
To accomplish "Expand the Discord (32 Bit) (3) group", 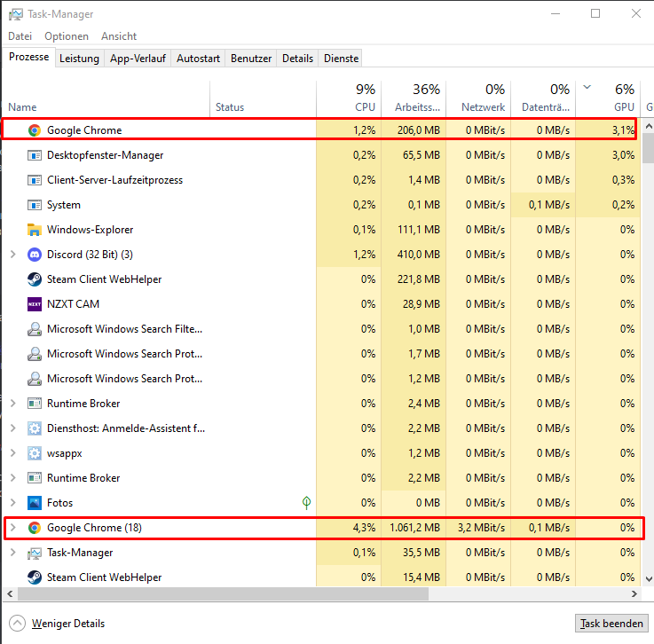I will point(13,255).
